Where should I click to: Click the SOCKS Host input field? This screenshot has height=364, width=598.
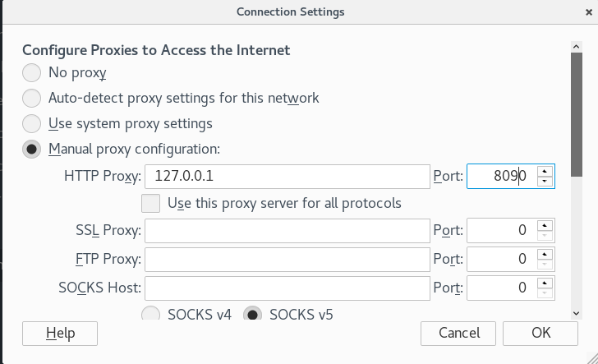(x=287, y=288)
